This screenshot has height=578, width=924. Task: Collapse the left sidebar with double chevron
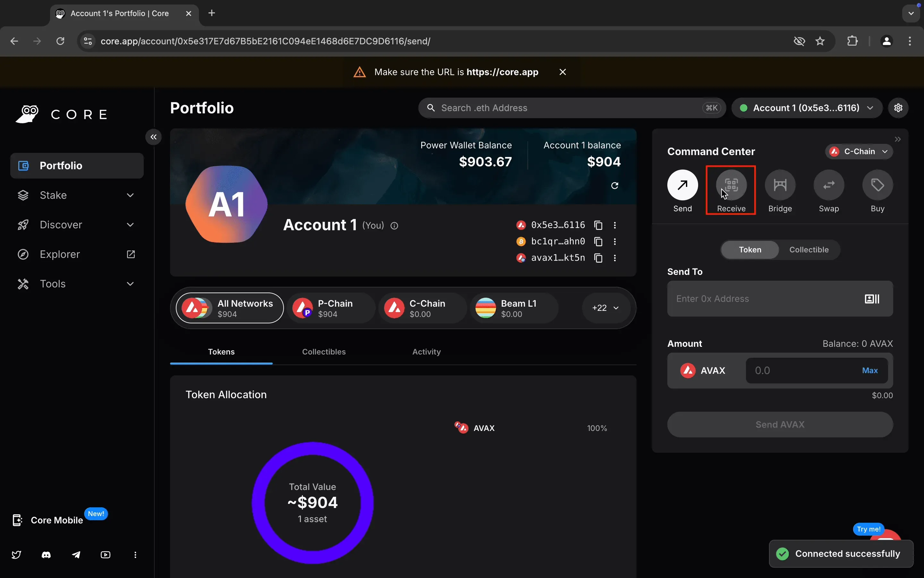coord(153,137)
